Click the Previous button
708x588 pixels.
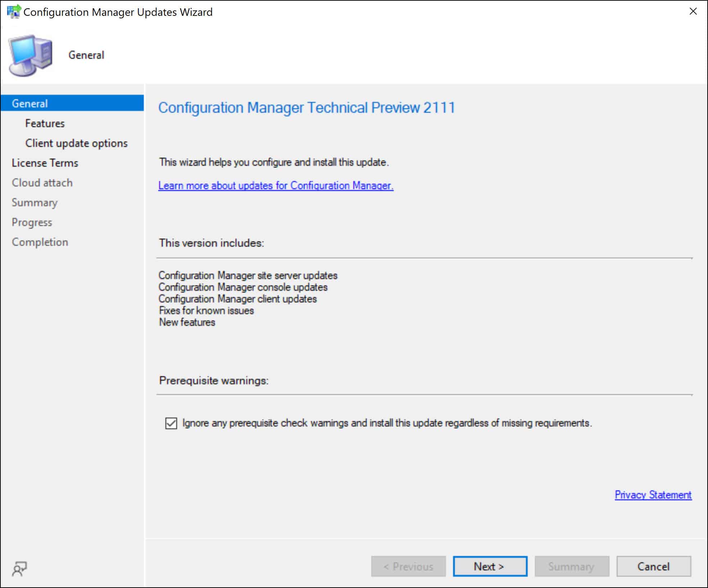tap(408, 566)
